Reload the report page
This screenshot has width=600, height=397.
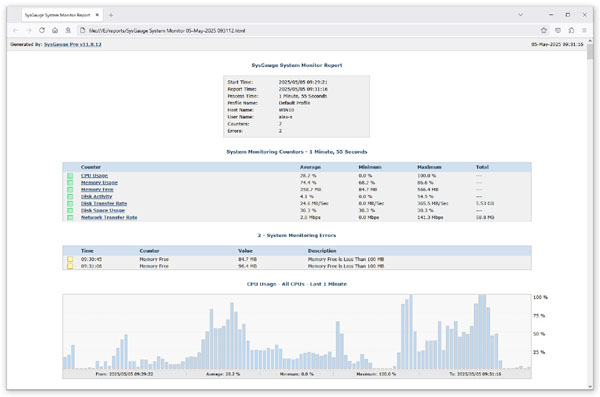pos(42,30)
